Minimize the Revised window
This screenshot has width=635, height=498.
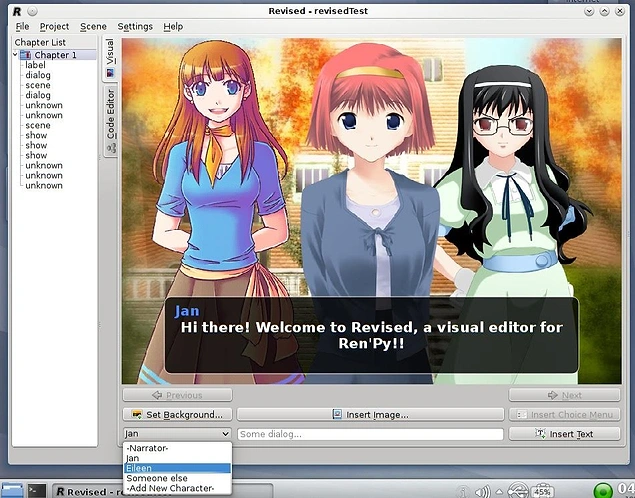589,11
